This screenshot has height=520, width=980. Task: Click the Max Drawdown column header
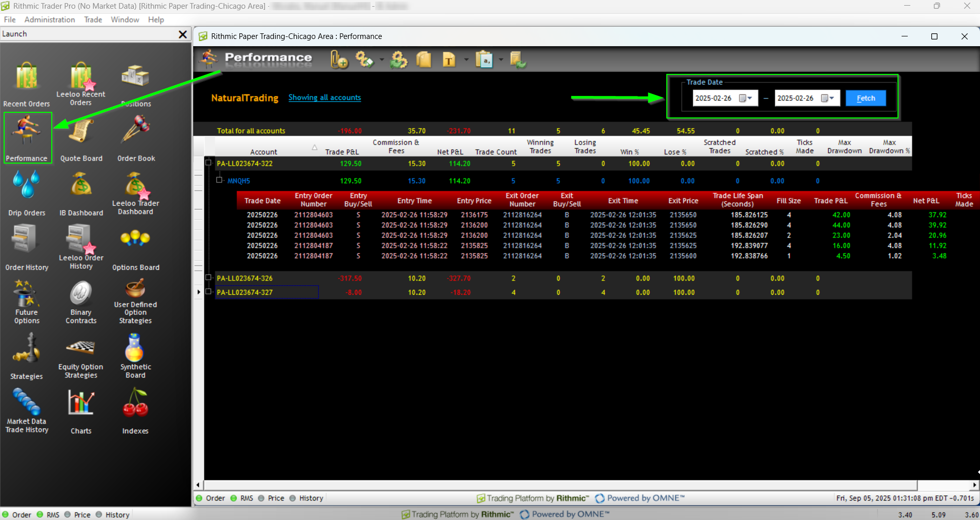coord(844,147)
